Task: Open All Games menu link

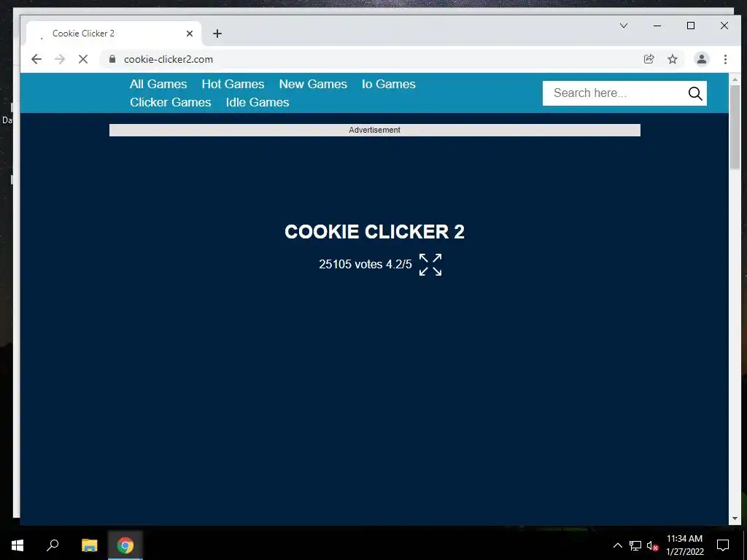Action: [158, 85]
